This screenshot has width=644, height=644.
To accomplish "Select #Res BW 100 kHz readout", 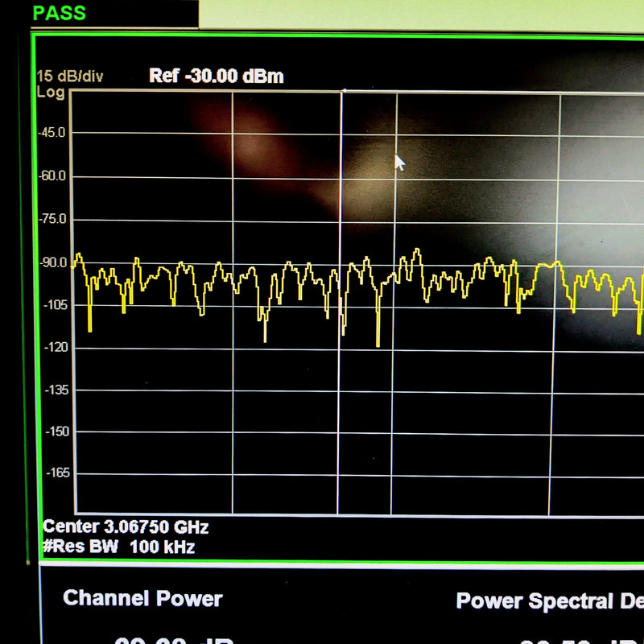I will [118, 547].
